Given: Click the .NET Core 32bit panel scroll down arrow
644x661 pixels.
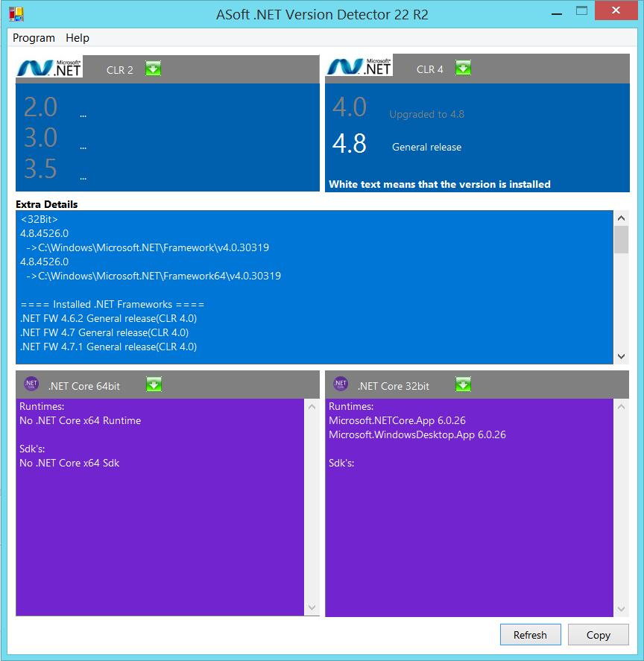Looking at the screenshot, I should pyautogui.click(x=621, y=609).
